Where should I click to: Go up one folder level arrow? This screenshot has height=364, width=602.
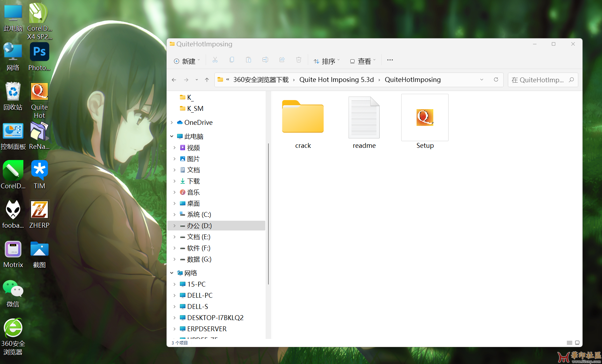point(207,80)
